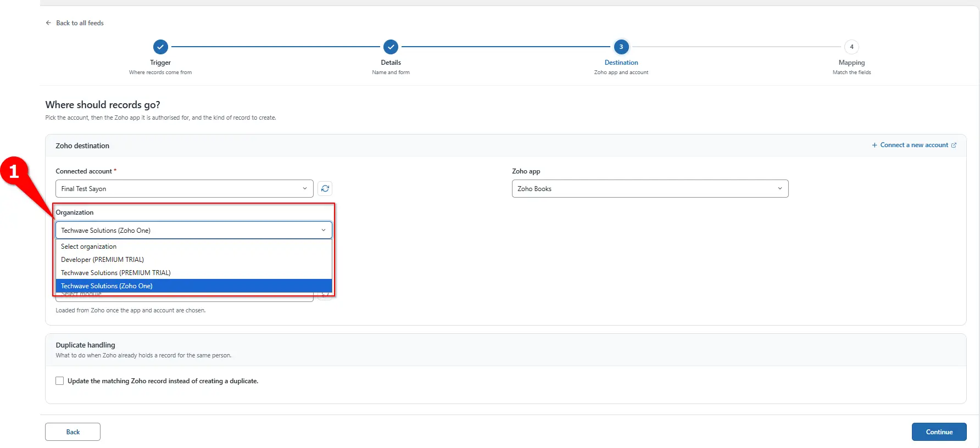Click the Continue button
980x448 pixels.
939,432
